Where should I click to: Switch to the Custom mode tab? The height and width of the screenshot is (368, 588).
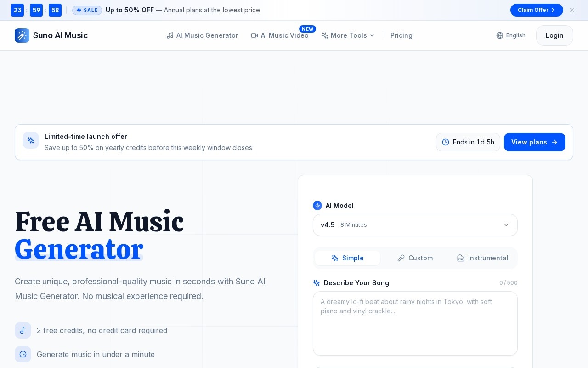pyautogui.click(x=415, y=258)
